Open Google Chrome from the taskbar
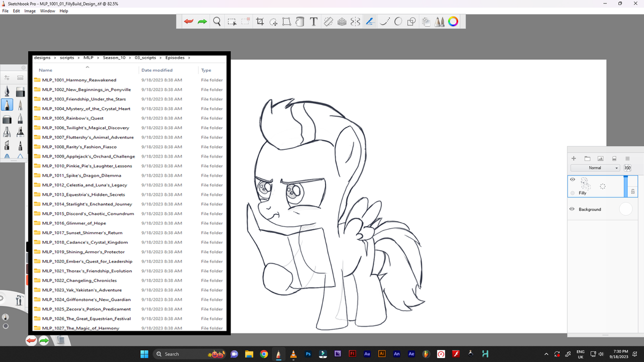 click(264, 354)
